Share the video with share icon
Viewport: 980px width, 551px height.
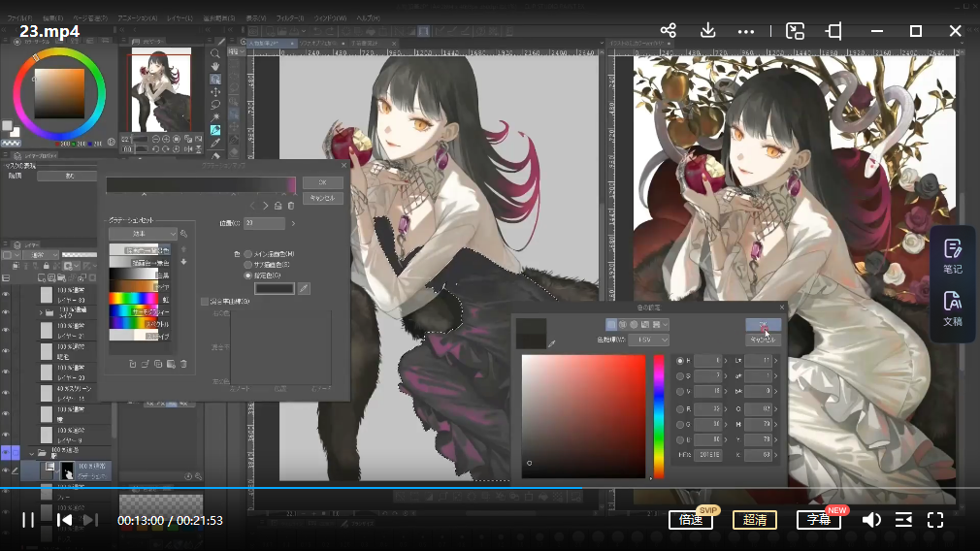pyautogui.click(x=669, y=31)
